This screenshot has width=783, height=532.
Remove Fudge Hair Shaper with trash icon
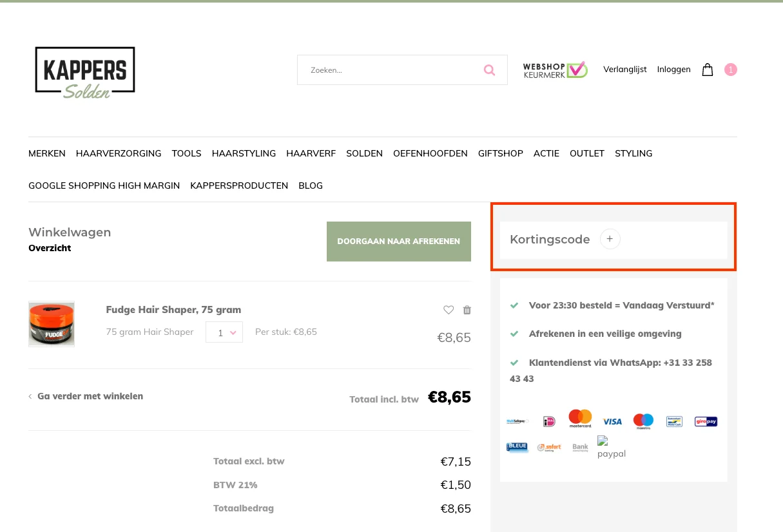click(467, 310)
